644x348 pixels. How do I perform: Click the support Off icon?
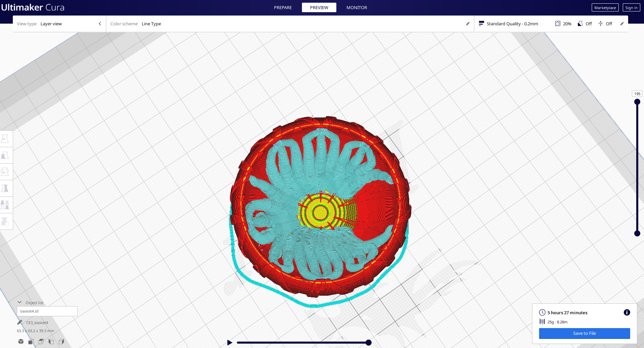[x=580, y=24]
